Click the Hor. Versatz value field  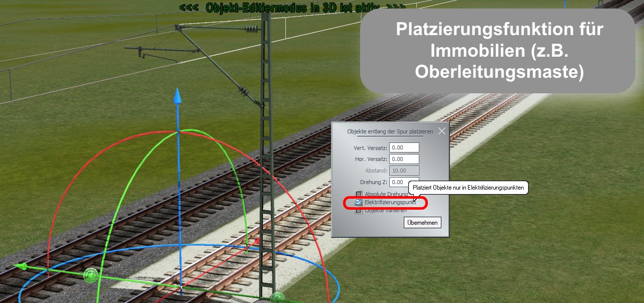[x=404, y=159]
